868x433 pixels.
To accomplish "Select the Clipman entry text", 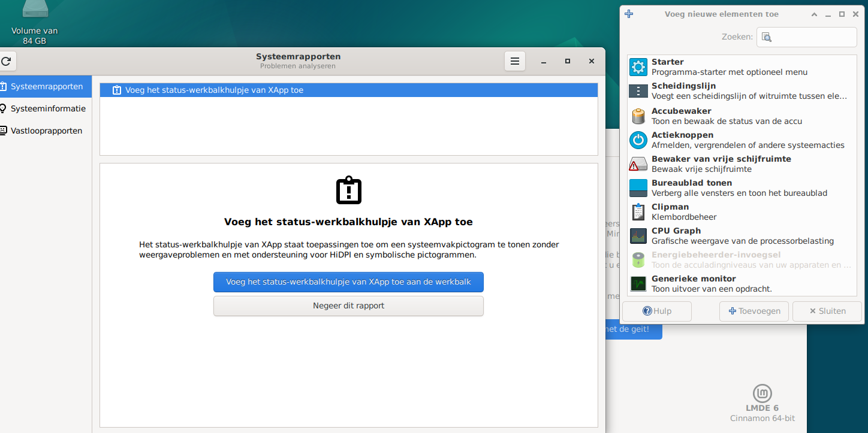I will pyautogui.click(x=684, y=211).
